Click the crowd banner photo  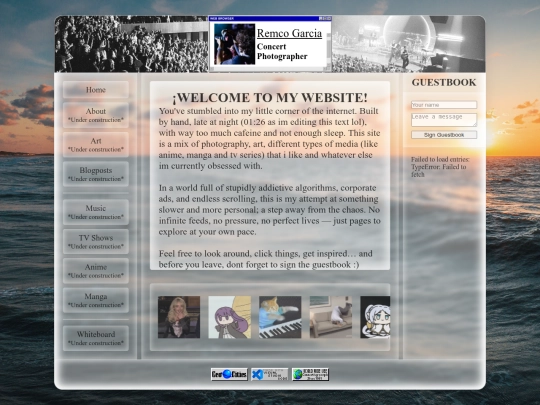click(x=132, y=44)
